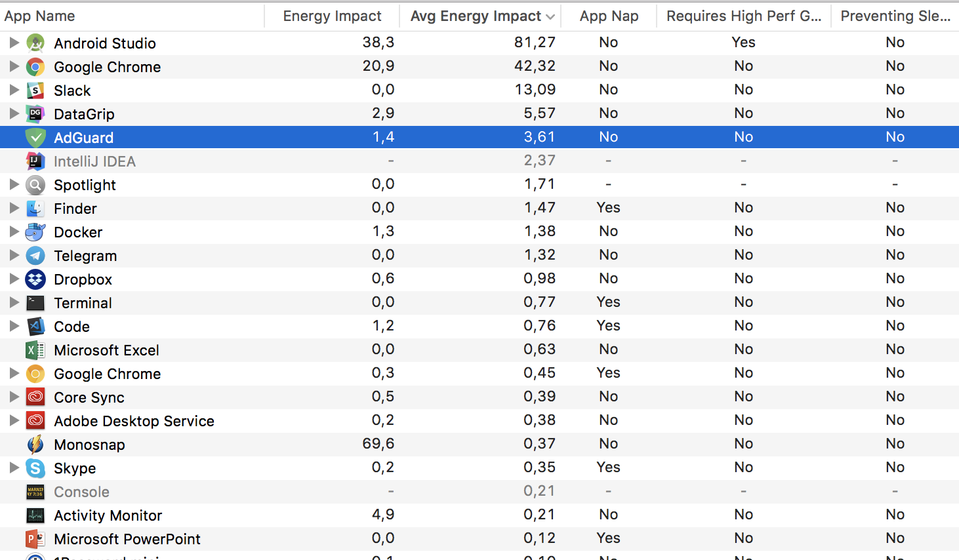Click the first Google Chrome icon
The width and height of the screenshot is (959, 560).
point(35,67)
